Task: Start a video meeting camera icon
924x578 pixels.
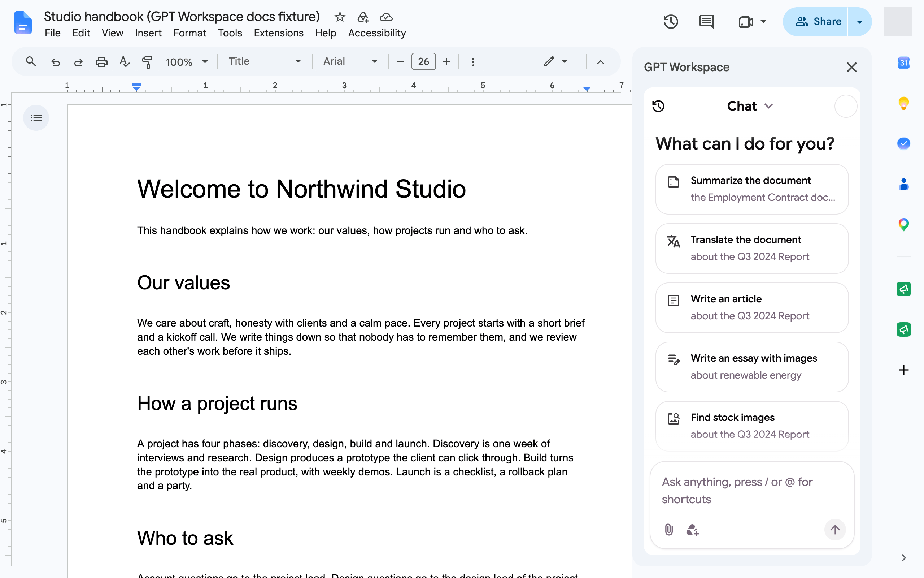Action: pyautogui.click(x=746, y=22)
